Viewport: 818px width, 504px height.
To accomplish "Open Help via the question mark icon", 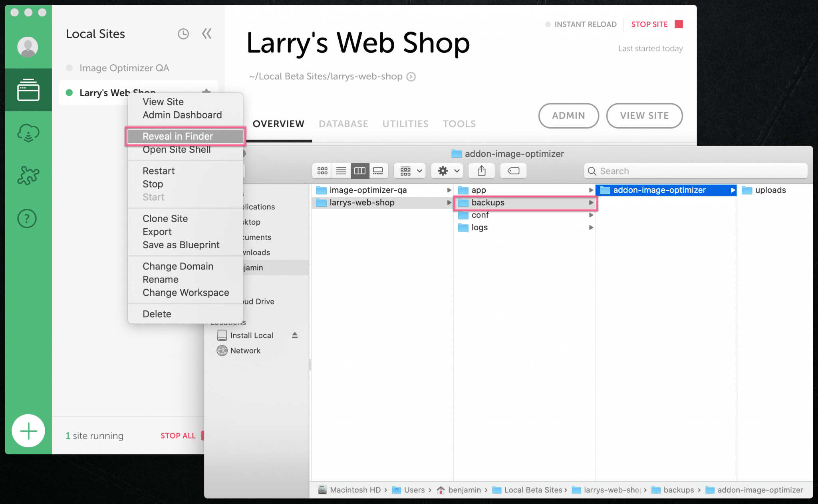I will (27, 218).
